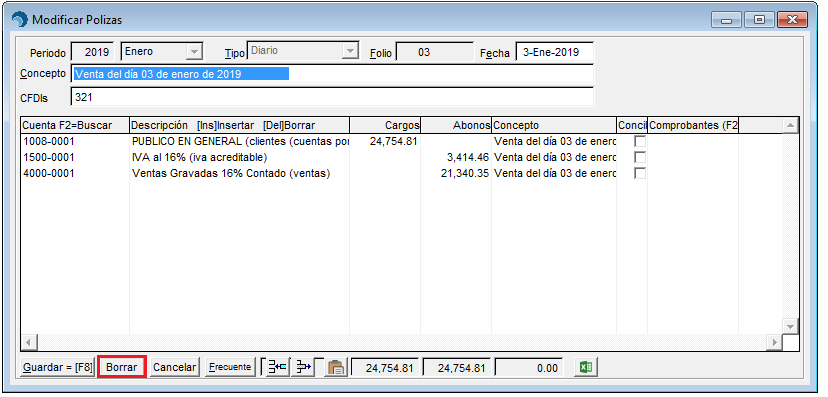Click description IVA al 16%

click(240, 157)
